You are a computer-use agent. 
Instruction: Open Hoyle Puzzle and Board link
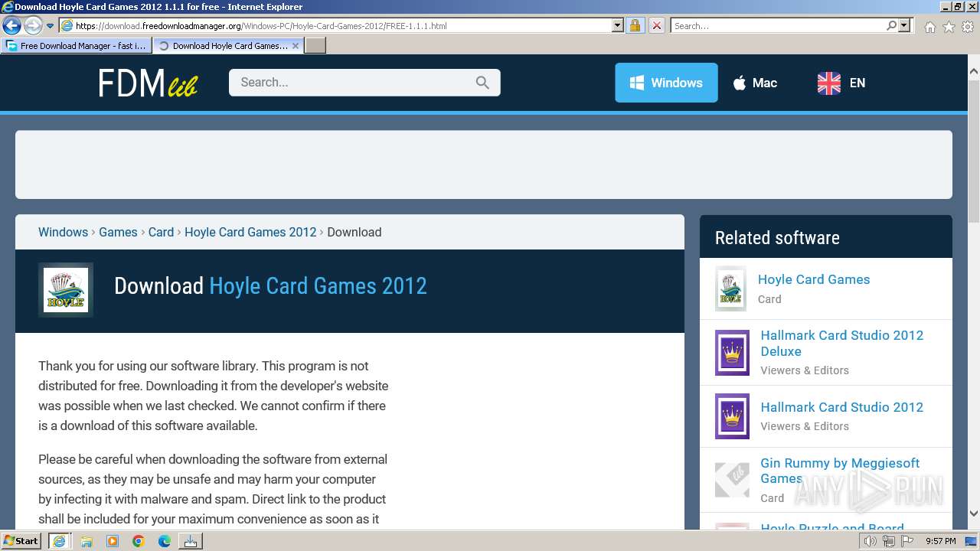tap(832, 527)
